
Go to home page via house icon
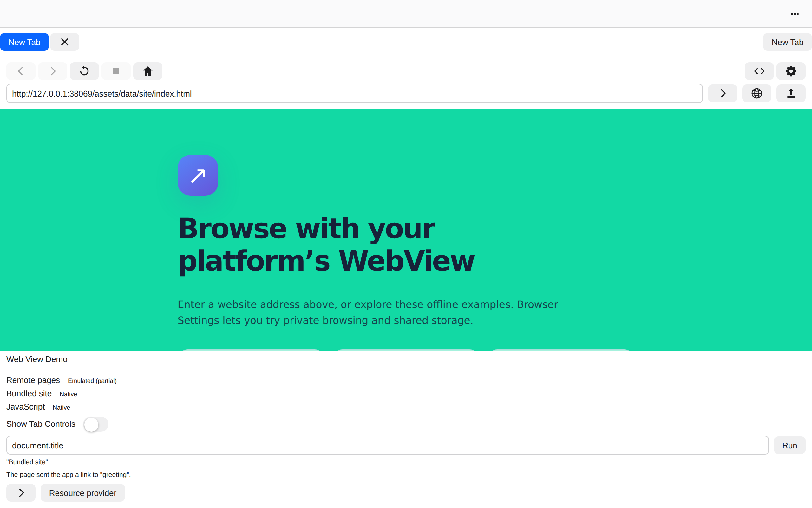coord(147,71)
